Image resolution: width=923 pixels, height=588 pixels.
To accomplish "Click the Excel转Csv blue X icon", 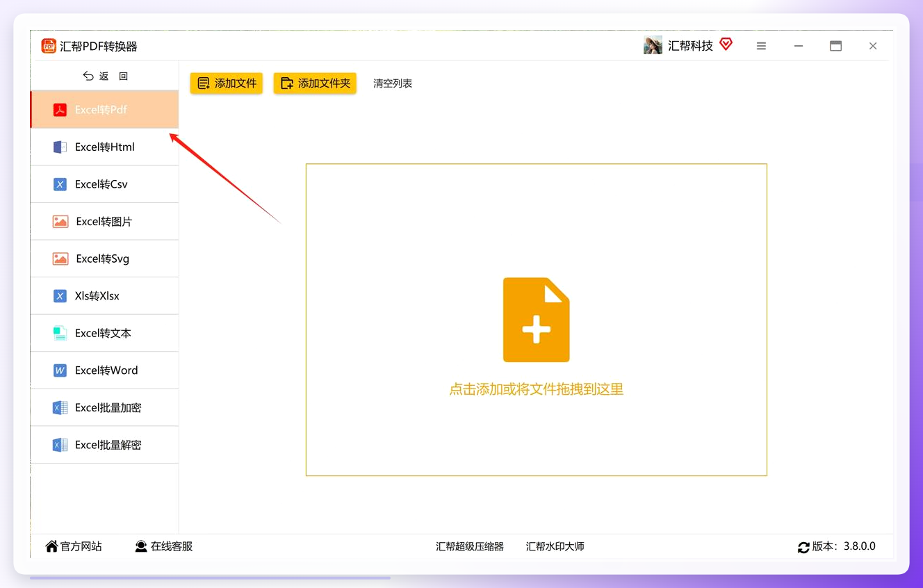I will point(60,184).
